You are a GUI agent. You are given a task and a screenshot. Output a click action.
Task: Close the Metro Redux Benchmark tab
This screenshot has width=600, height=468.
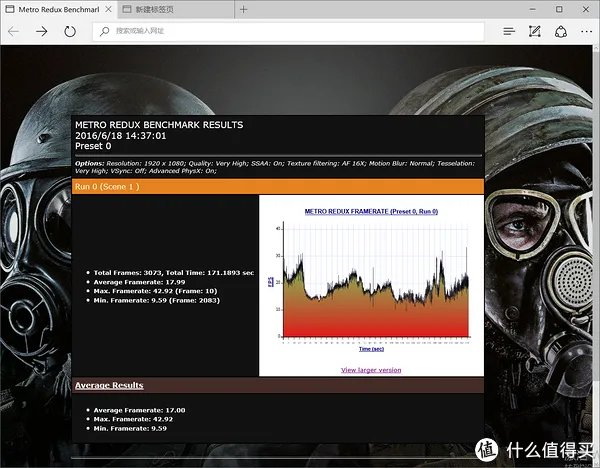click(x=108, y=9)
